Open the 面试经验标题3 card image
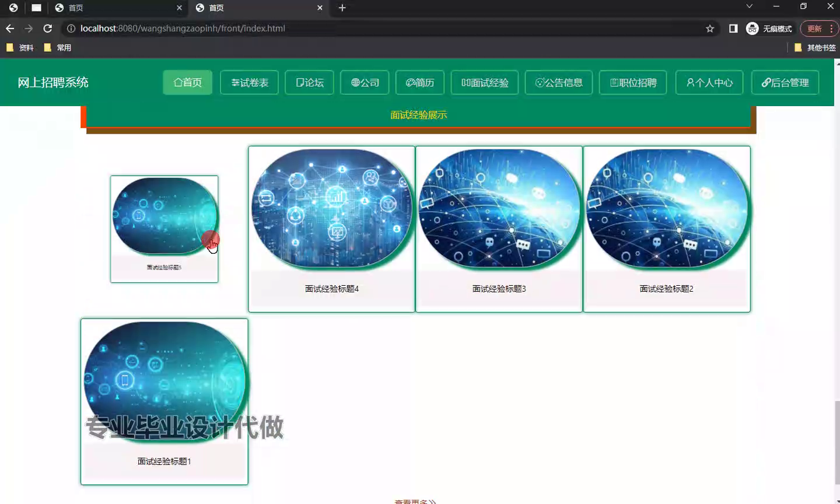 [499, 209]
